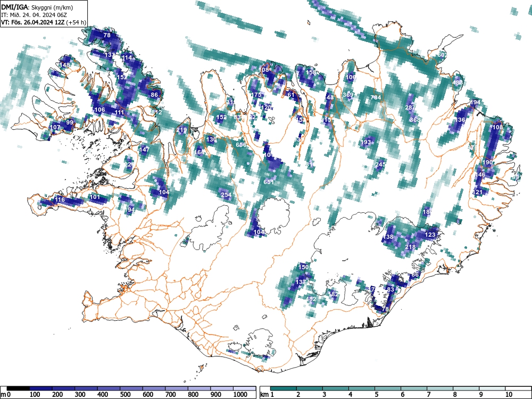The height and width of the screenshot is (399, 532).
Task: Click the '164' visibility value on the map
Action: click(x=199, y=152)
